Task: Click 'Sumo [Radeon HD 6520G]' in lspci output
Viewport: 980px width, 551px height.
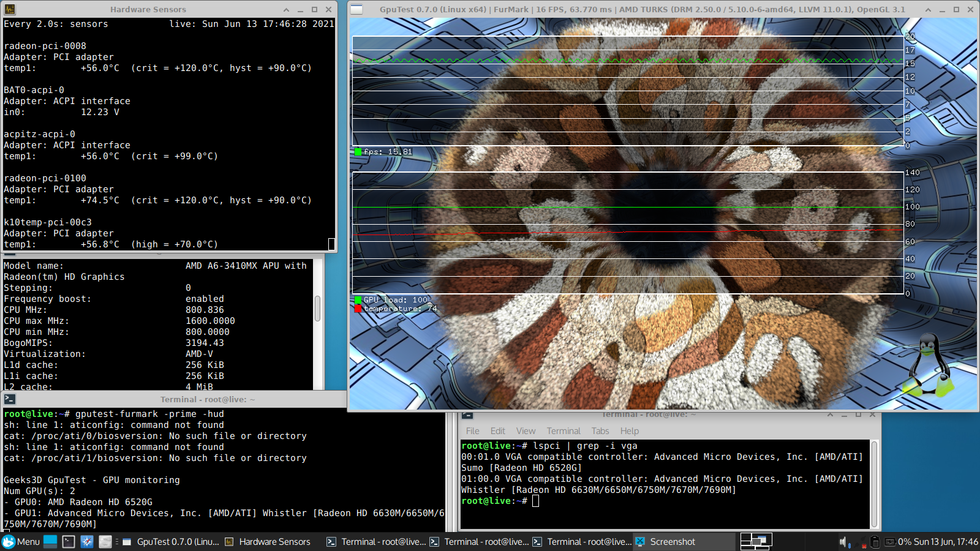Action: point(521,468)
